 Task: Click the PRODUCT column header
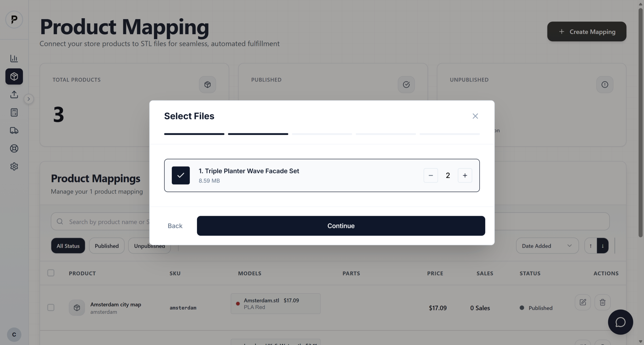click(82, 273)
